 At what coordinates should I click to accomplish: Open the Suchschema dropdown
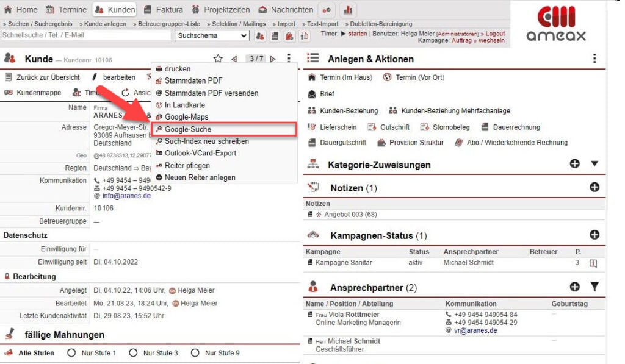point(211,36)
